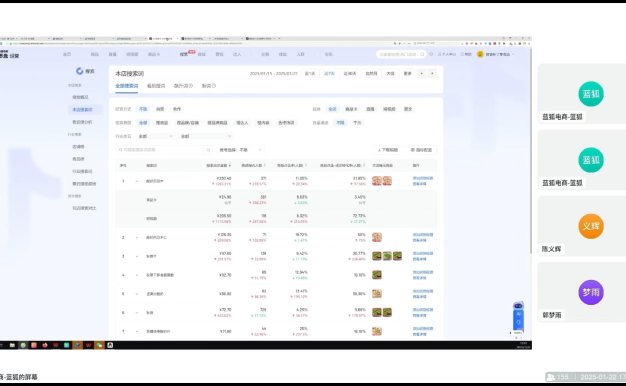The image size is (626, 386).
Task: Open the red WPS 'W' taskbar icon
Action: point(88,345)
